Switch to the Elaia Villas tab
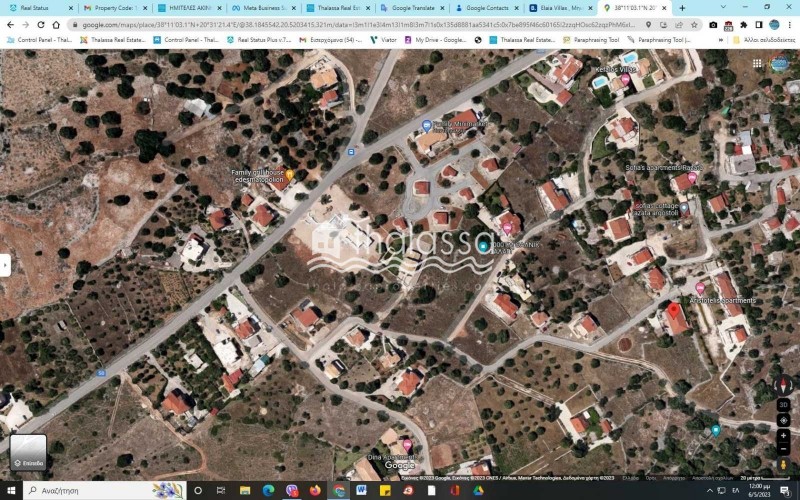 (x=560, y=8)
